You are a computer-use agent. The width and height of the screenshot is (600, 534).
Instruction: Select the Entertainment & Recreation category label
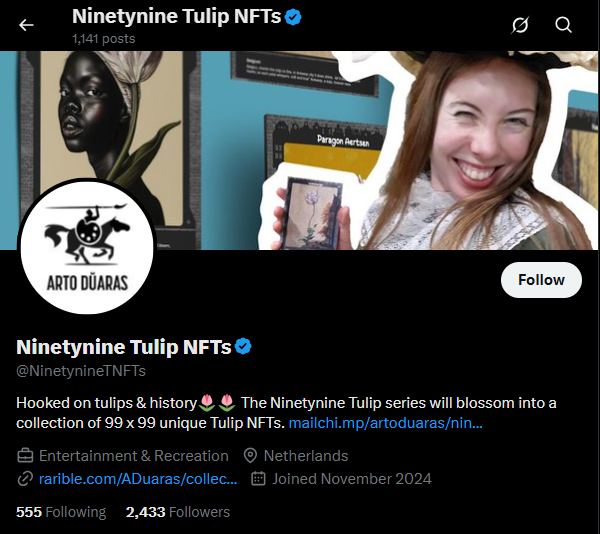coord(134,456)
